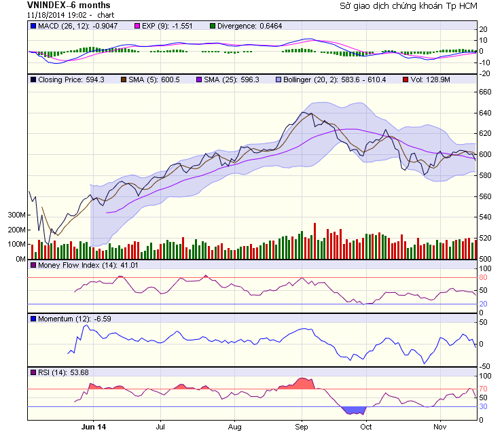Viewport: 504px width, 441px height.
Task: Click the tallest red volume bar in early September
Action: [x=315, y=241]
